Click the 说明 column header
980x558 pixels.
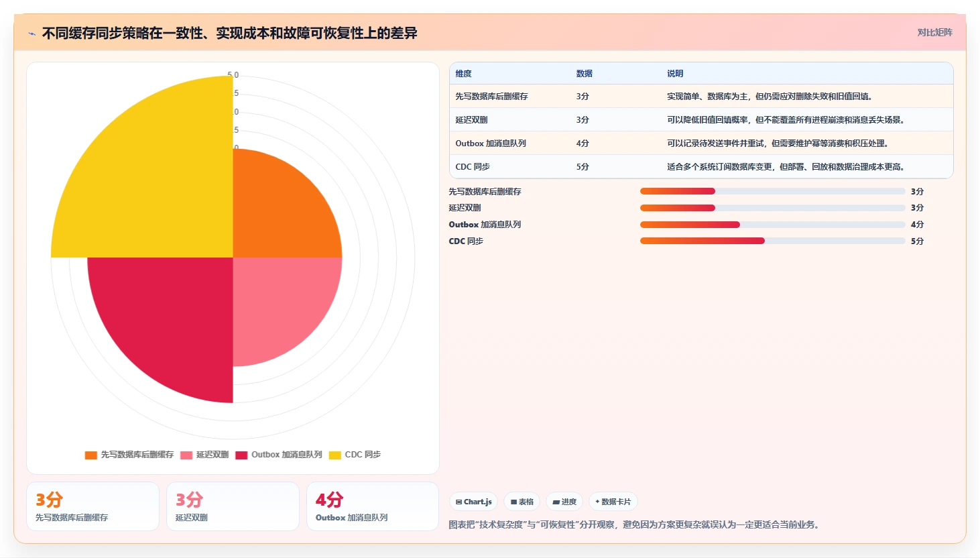pos(674,74)
